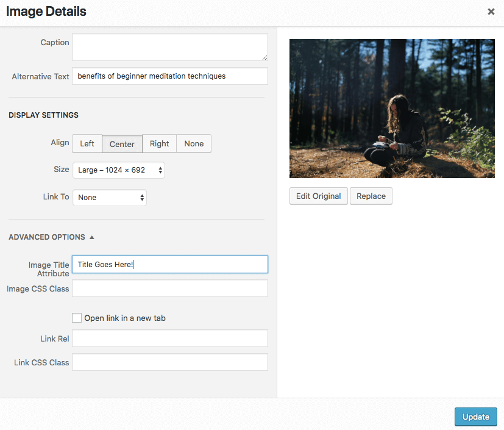
Task: Click into Image Title Attribute field
Action: point(169,265)
